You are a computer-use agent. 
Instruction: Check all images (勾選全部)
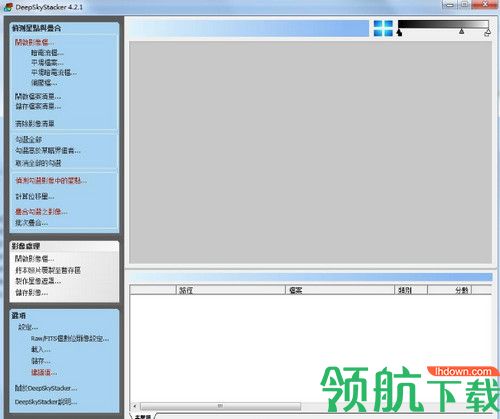point(28,139)
